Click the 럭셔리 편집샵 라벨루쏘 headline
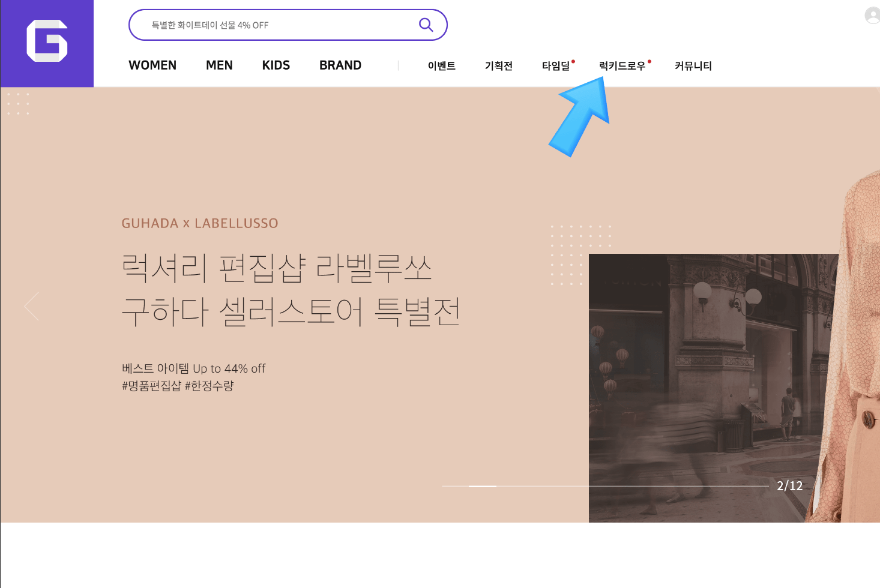Screen dimensions: 880x588 [x=277, y=268]
